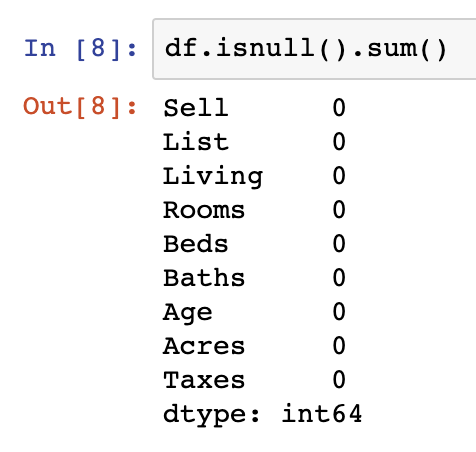Click the Living row label
Screen dimensions: 476x452
[x=213, y=177]
